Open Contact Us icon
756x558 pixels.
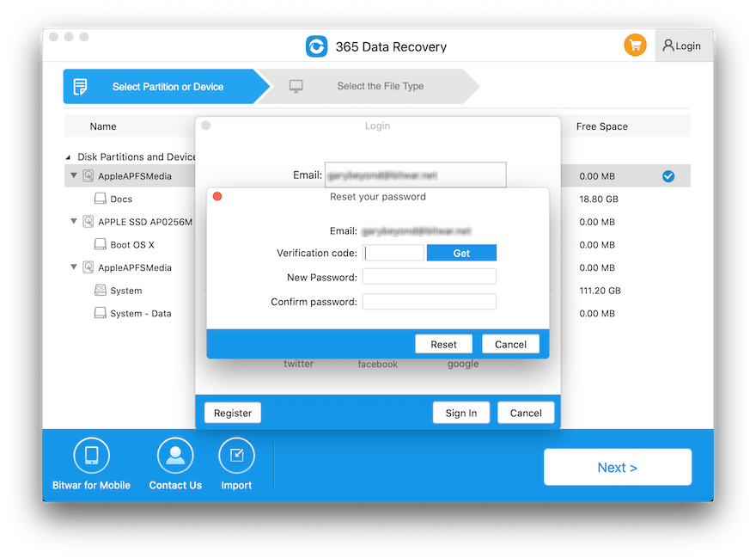175,455
